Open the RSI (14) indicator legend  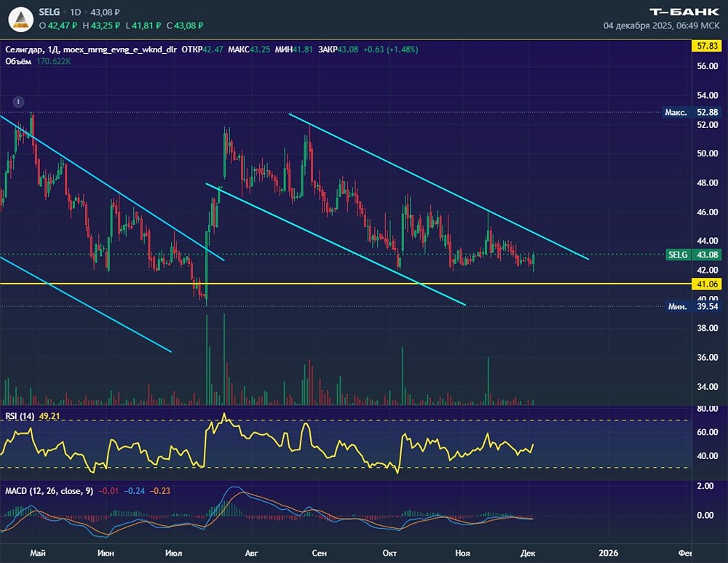click(x=18, y=417)
